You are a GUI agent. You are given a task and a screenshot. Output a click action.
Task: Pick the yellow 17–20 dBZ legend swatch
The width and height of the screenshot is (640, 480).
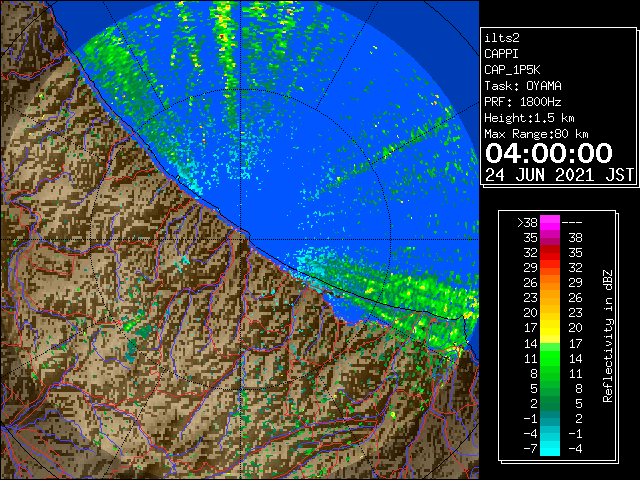[x=550, y=328]
